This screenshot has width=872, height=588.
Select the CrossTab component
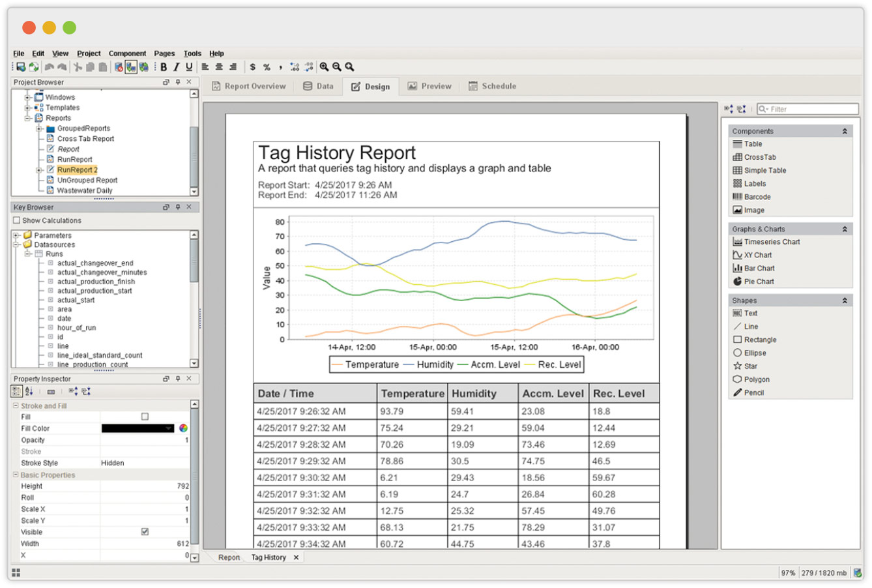click(759, 157)
